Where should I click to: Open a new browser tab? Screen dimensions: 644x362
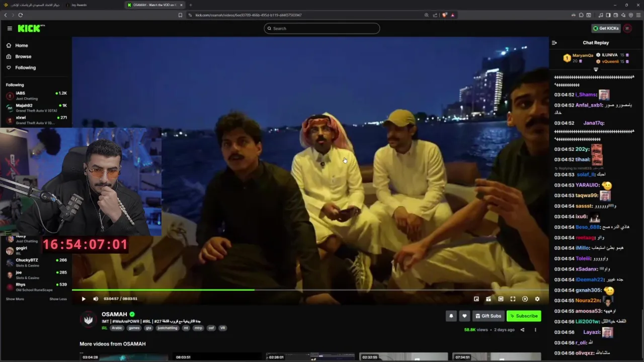coord(191,5)
